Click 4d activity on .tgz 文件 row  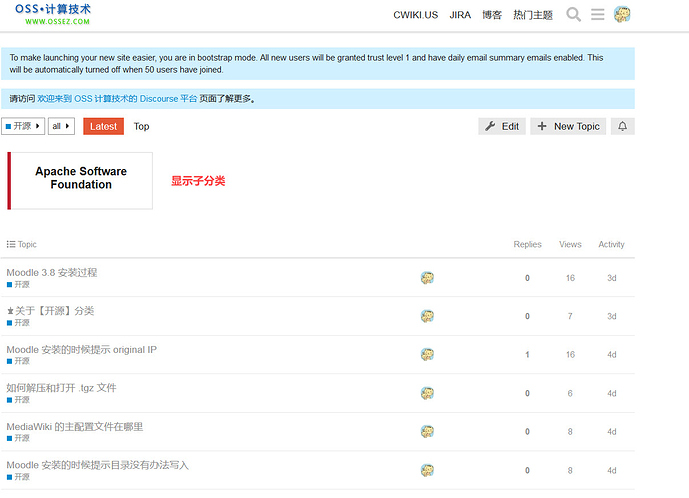[x=612, y=393]
